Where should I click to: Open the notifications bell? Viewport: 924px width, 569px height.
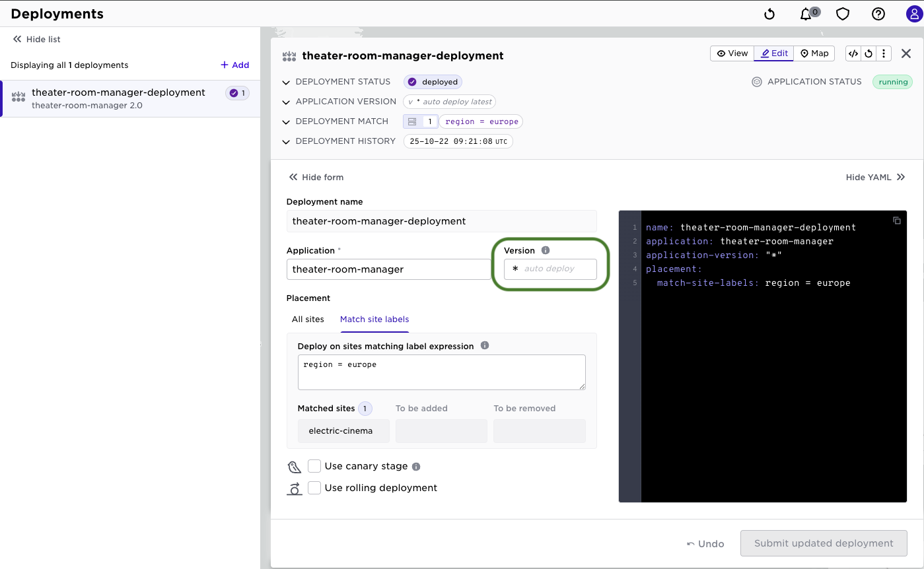(x=806, y=14)
